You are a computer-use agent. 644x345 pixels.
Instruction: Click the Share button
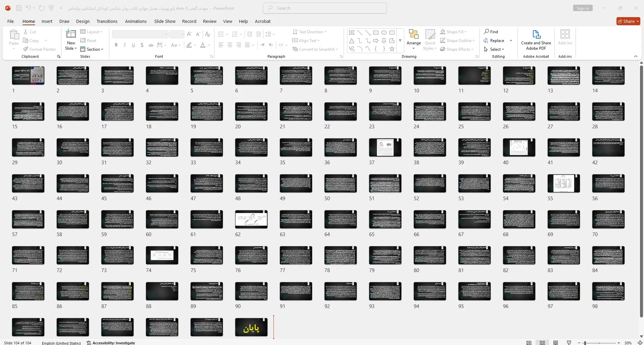[628, 21]
